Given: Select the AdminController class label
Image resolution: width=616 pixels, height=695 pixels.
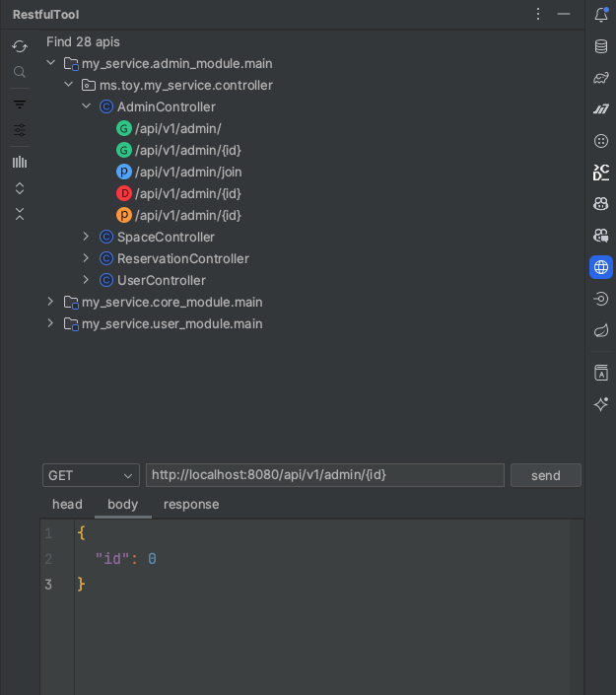Looking at the screenshot, I should tap(167, 106).
